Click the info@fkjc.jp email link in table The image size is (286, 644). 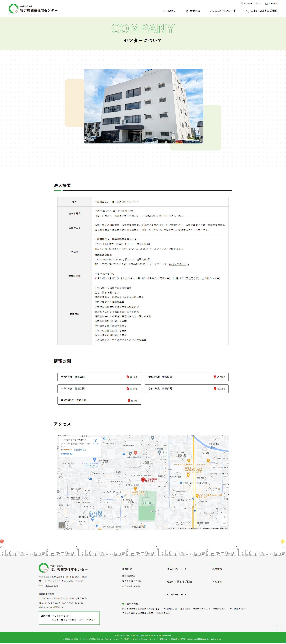tap(176, 249)
